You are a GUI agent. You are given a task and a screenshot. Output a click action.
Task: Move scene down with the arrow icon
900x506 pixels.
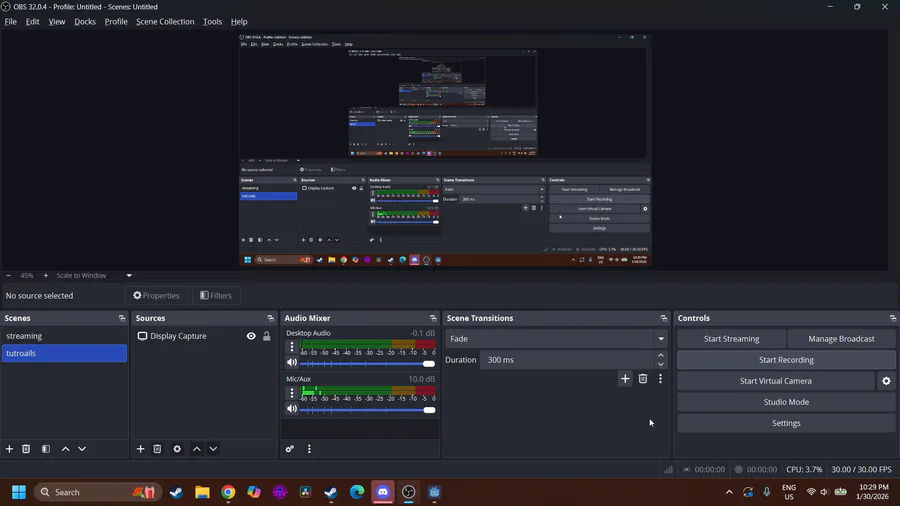(82, 449)
